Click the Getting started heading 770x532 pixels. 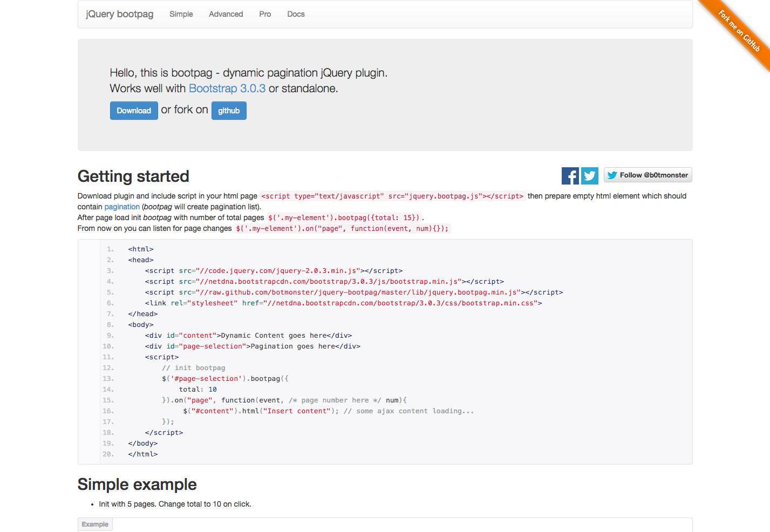133,176
